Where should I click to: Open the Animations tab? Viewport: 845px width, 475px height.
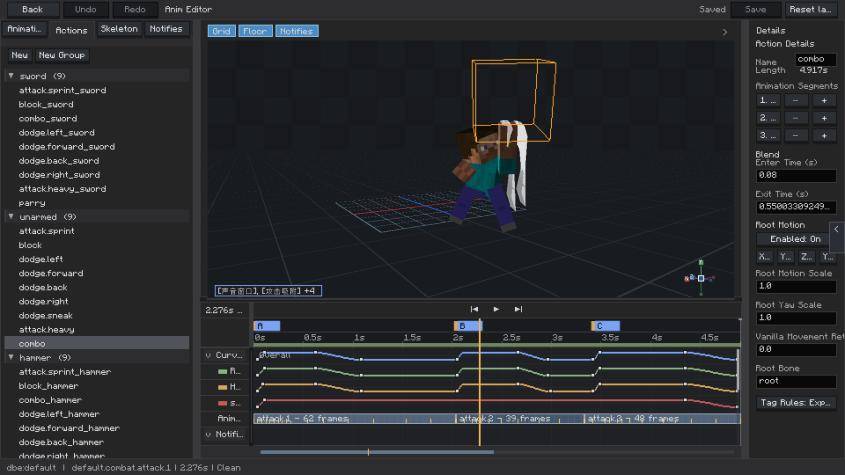(x=25, y=29)
